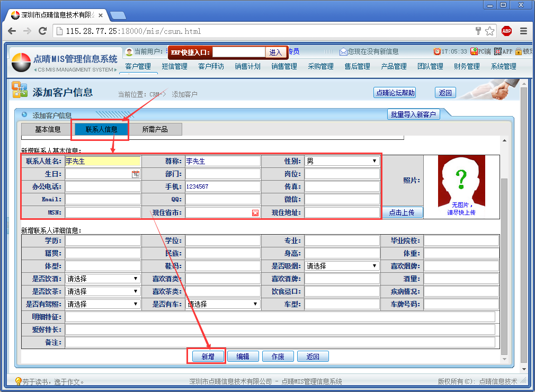Click the 批量导入新客户 button

click(413, 114)
